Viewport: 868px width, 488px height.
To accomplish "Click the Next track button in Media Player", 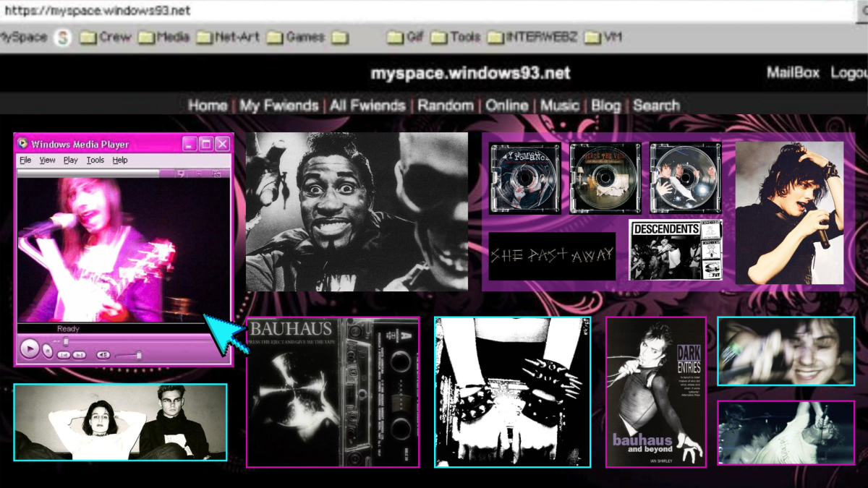I will pos(79,355).
